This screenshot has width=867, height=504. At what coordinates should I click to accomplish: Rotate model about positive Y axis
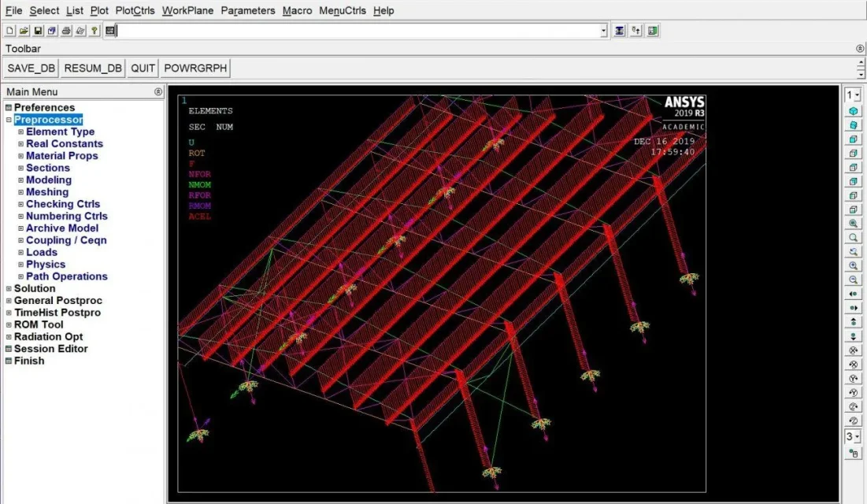pyautogui.click(x=853, y=379)
